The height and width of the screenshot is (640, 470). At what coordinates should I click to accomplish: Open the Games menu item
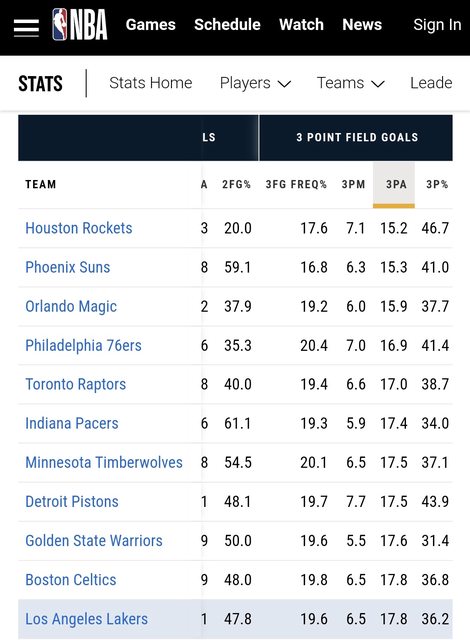(x=151, y=25)
